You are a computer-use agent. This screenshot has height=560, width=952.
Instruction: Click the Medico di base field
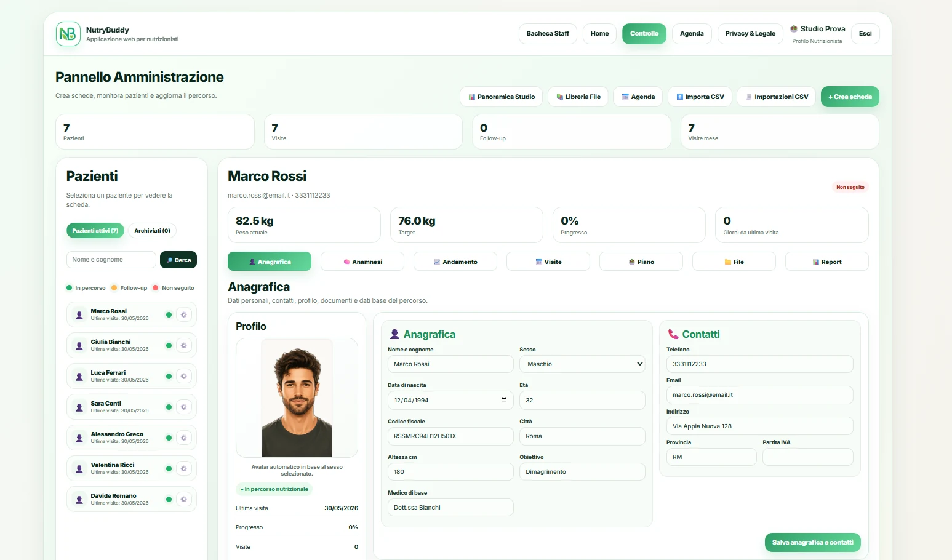point(450,508)
